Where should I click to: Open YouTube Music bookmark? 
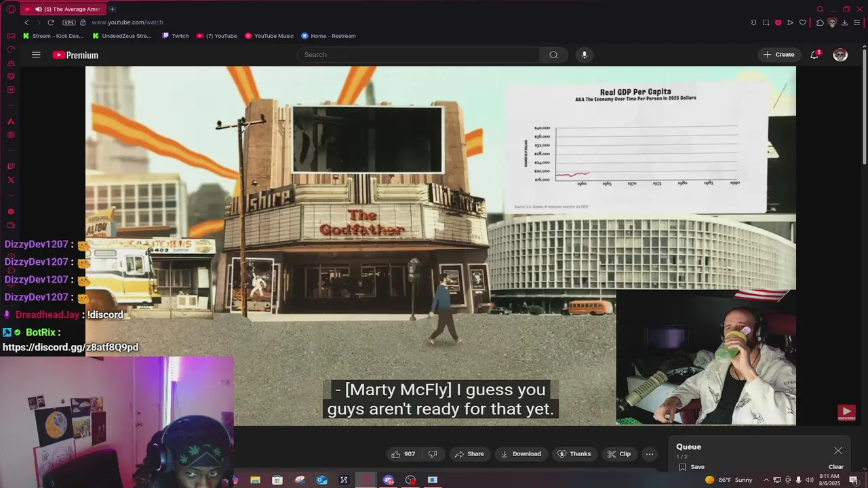click(269, 36)
